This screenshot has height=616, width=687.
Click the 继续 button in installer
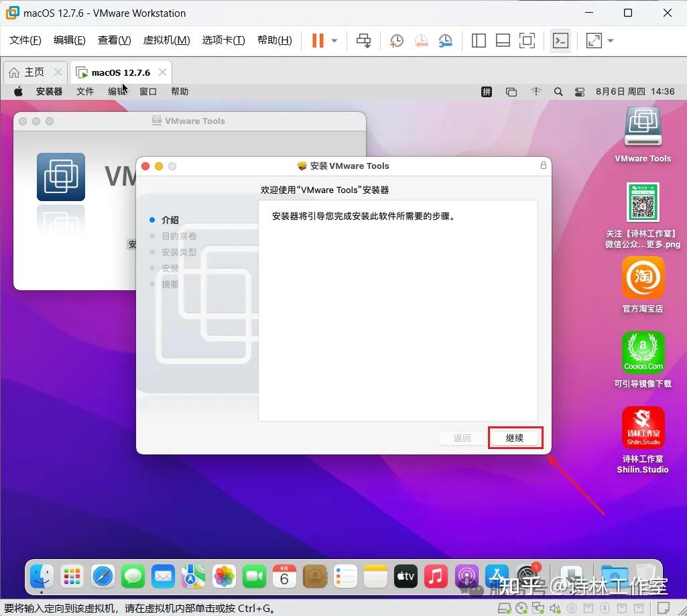[514, 438]
